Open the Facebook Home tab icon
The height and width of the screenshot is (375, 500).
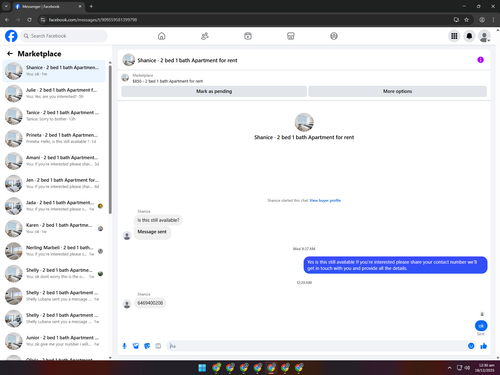click(161, 36)
